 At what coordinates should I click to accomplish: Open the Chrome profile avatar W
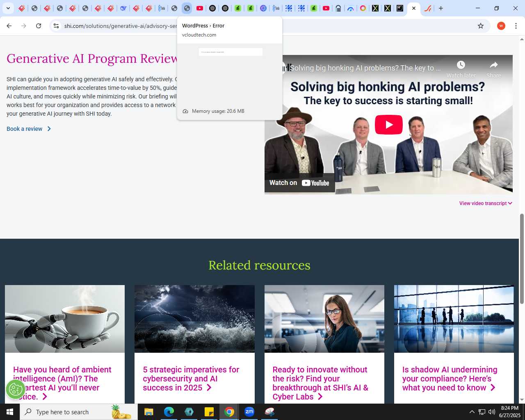(501, 26)
